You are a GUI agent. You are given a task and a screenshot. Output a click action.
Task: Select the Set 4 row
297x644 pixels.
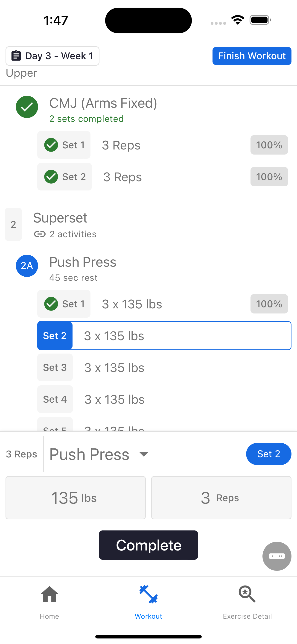pos(164,399)
